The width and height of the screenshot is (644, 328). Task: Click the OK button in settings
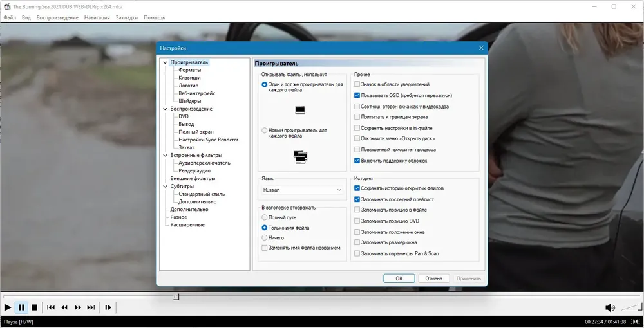(399, 278)
